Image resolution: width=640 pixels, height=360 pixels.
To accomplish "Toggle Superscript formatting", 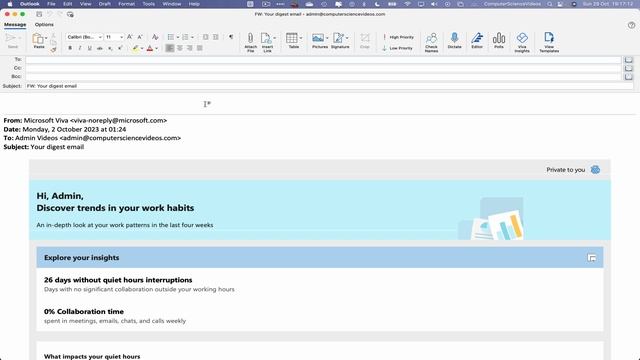I will tap(120, 48).
